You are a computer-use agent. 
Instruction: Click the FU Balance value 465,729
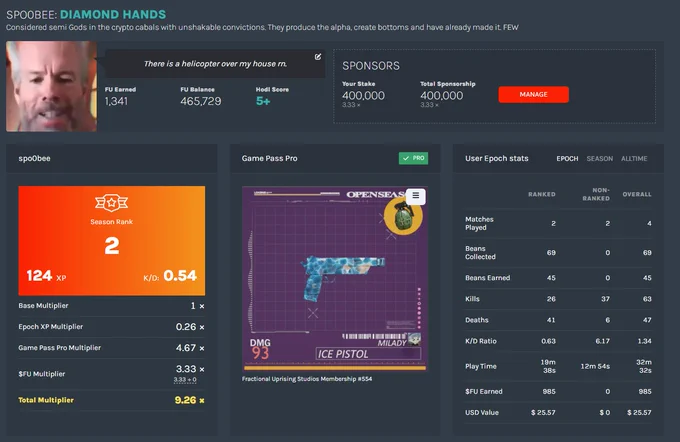click(201, 101)
